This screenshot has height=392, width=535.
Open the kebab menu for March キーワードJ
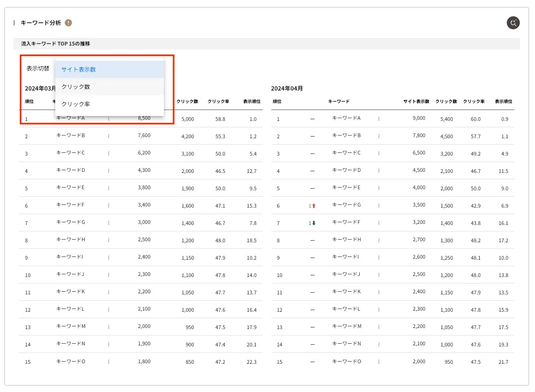click(109, 275)
